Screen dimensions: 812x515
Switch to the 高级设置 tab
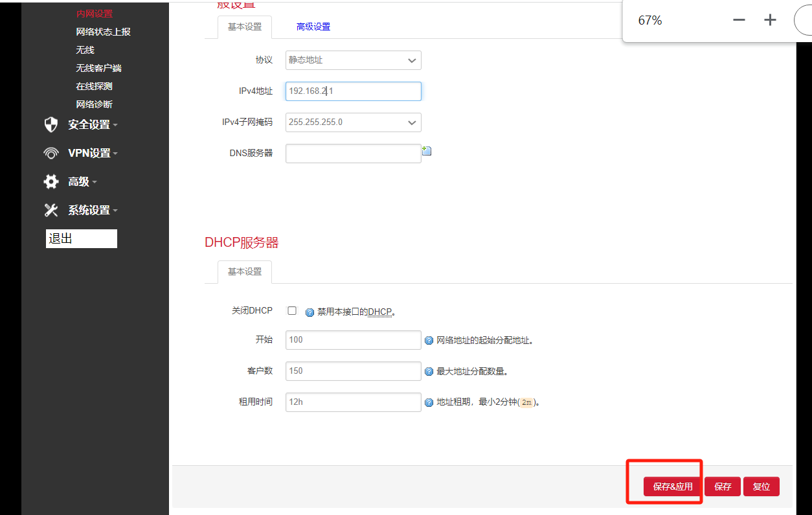[313, 27]
